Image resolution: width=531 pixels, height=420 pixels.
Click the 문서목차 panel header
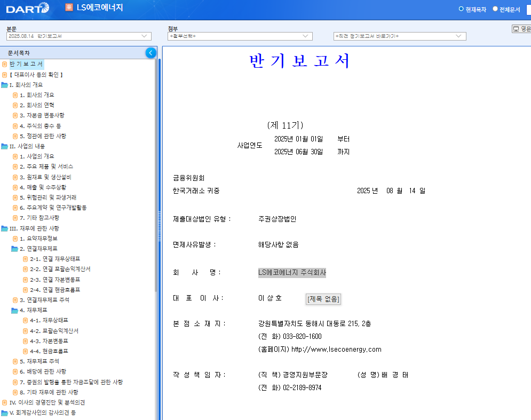pyautogui.click(x=78, y=53)
